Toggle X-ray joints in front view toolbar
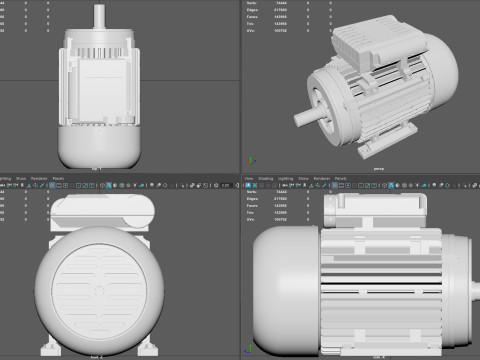Viewport: 480px width, 360px height. tap(205, 185)
